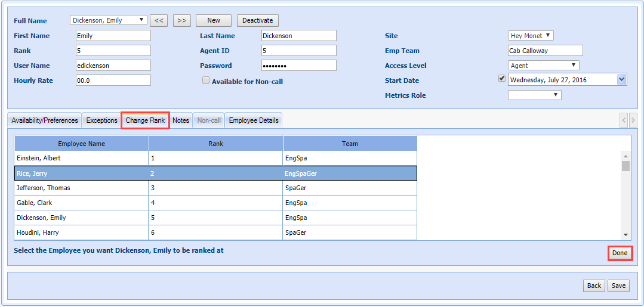Open the Full Name dropdown
The image size is (644, 307).
(x=108, y=20)
